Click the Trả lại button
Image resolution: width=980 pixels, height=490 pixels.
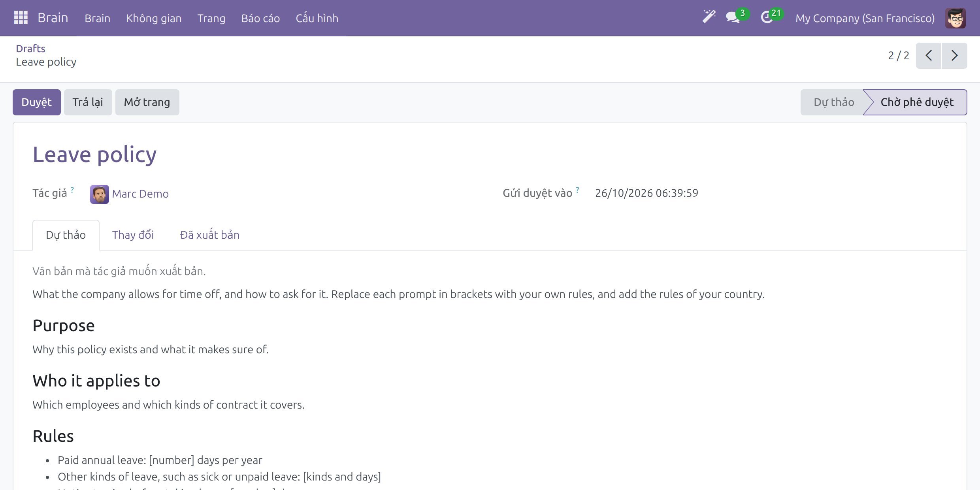[88, 102]
